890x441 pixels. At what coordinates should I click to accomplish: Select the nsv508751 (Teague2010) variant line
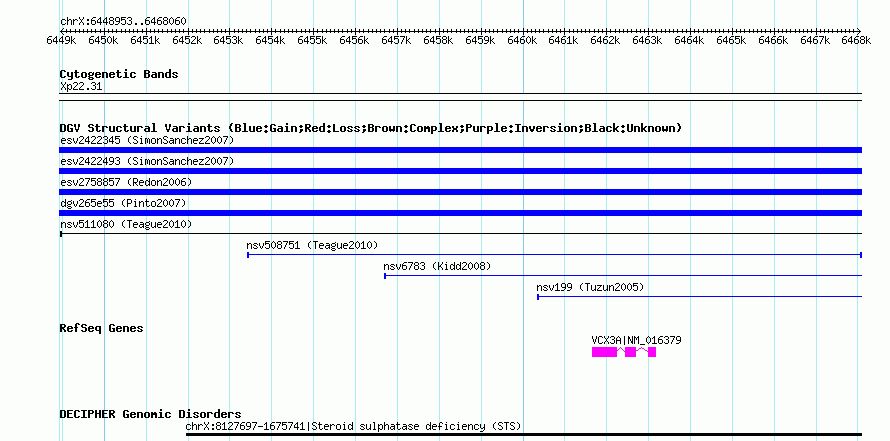click(x=555, y=255)
